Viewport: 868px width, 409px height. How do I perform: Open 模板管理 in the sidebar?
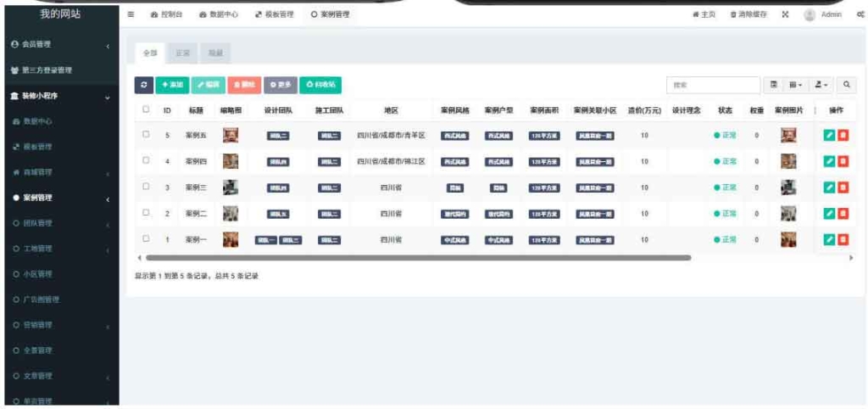61,147
